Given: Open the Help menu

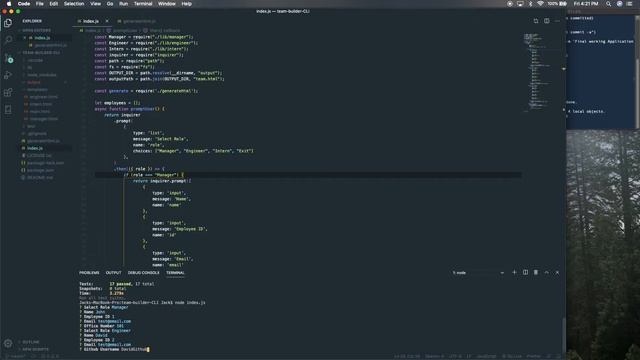Looking at the screenshot, I should tap(187, 4).
